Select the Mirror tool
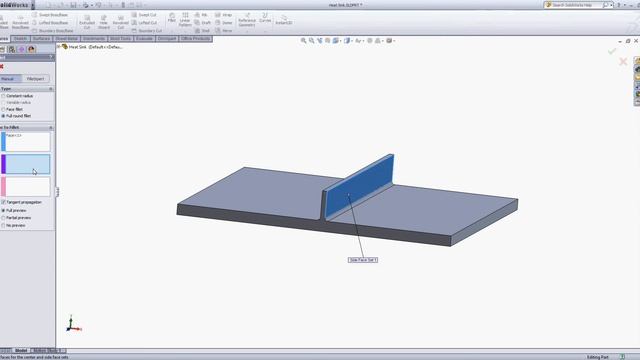The height and width of the screenshot is (360, 640). pyautogui.click(x=224, y=31)
